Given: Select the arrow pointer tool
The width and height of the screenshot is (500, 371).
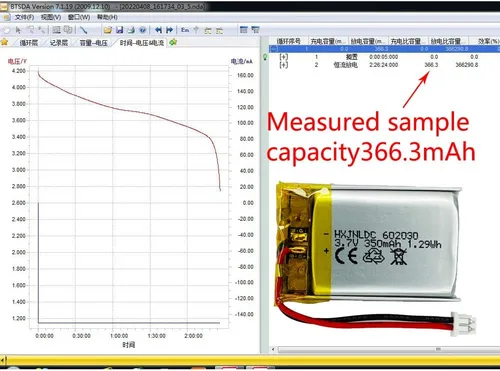Looking at the screenshot, I should [18, 30].
